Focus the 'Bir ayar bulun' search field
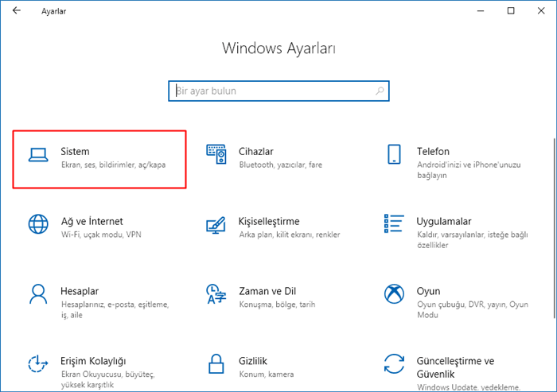Viewport: 557px width, 392px height. point(278,91)
